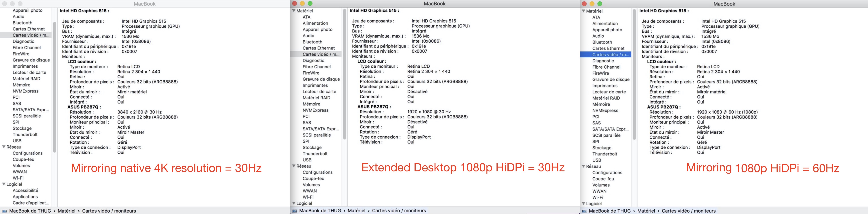Click the ASUS PB287Q heading in the middle window

pyautogui.click(x=374, y=107)
